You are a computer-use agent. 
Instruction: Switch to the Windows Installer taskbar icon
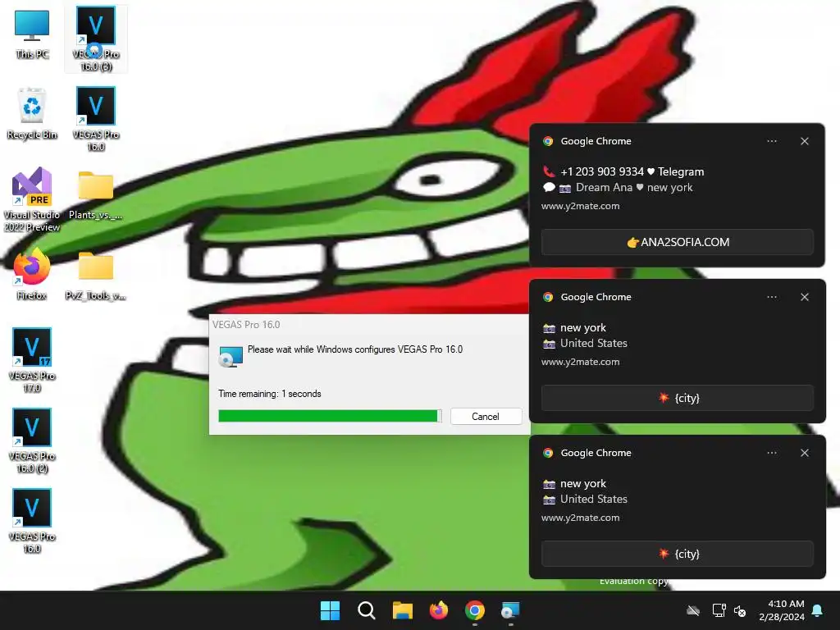(x=510, y=610)
